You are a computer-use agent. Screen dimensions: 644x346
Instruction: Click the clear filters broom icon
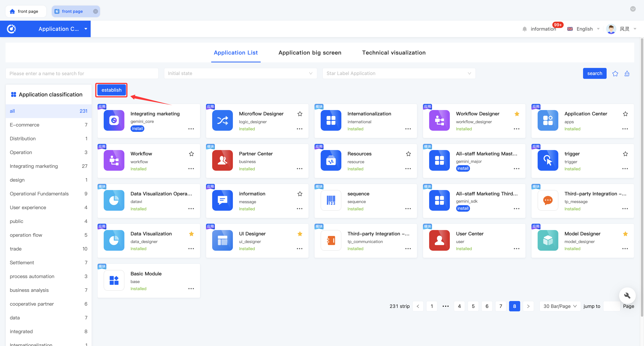point(627,73)
